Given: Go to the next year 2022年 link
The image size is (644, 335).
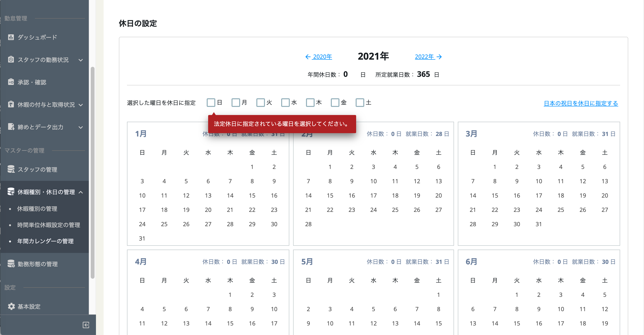Looking at the screenshot, I should click(428, 57).
